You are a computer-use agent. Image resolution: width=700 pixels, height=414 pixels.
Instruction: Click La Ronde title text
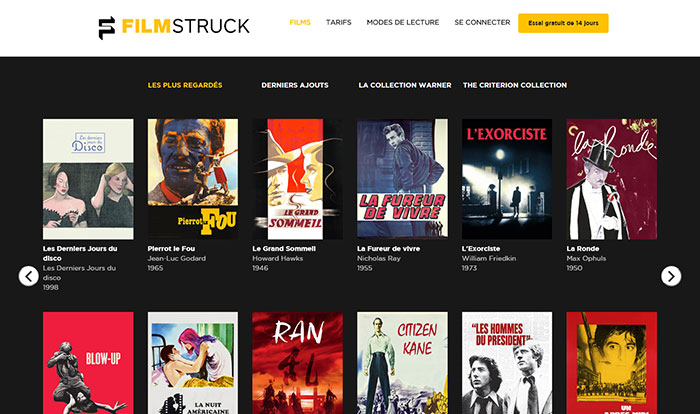coord(583,249)
